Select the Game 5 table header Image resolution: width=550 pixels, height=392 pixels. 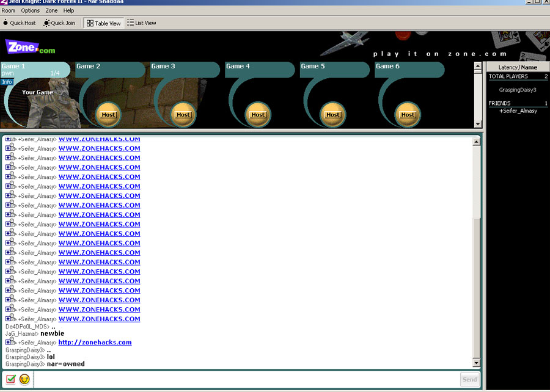coord(335,70)
